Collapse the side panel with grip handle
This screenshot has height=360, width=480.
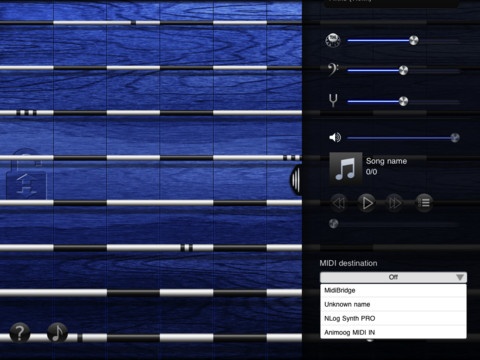[296, 179]
